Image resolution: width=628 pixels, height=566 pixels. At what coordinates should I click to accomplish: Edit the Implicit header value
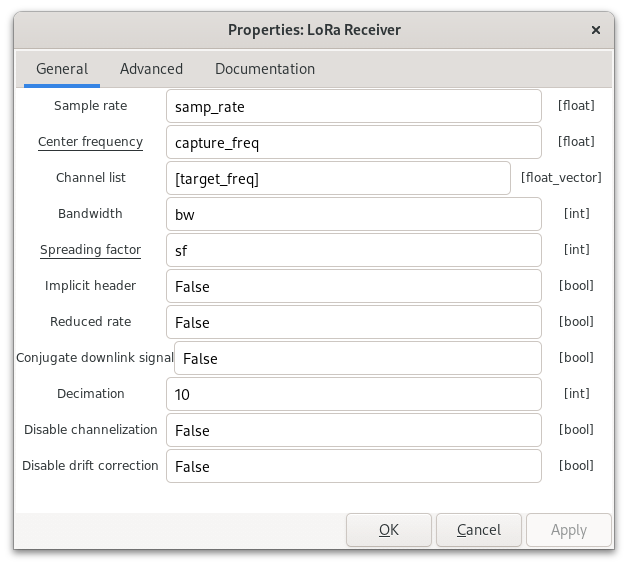click(x=354, y=286)
